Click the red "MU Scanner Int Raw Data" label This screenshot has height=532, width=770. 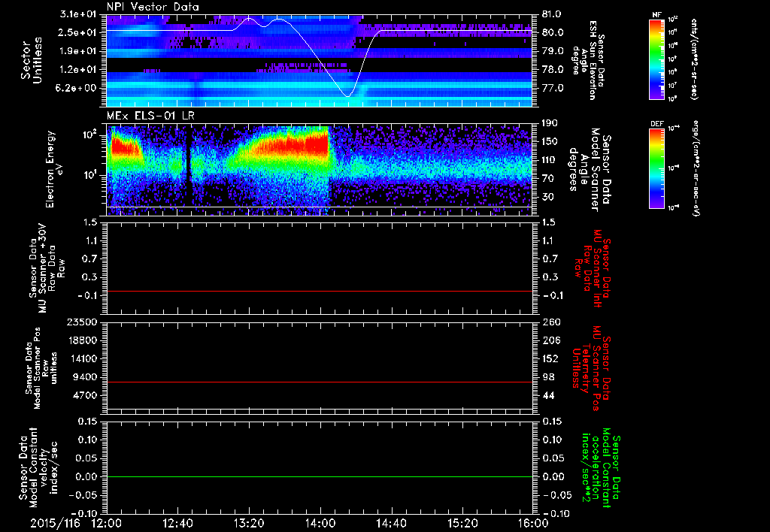593,268
